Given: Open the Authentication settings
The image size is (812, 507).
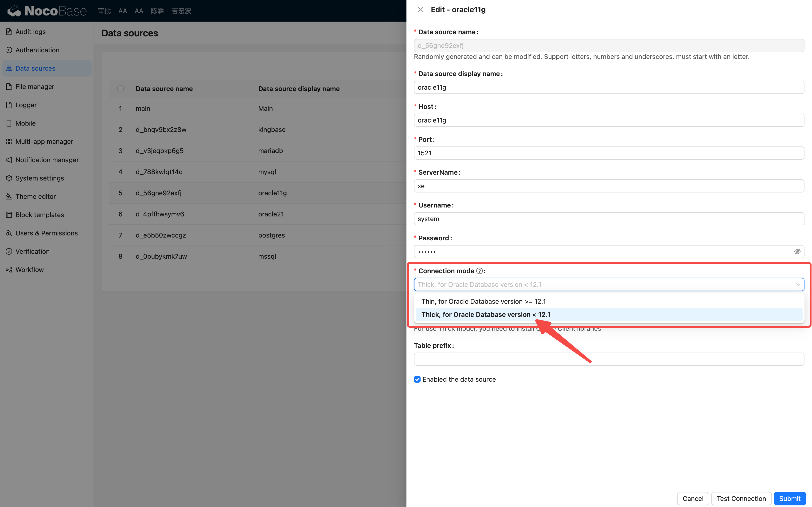Looking at the screenshot, I should (x=37, y=50).
